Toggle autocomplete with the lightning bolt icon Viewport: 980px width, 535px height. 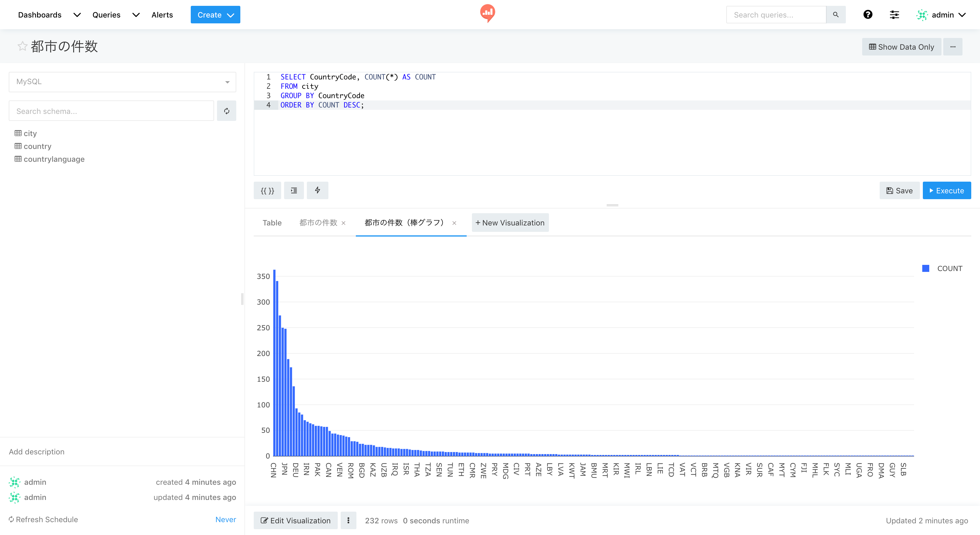coord(317,190)
